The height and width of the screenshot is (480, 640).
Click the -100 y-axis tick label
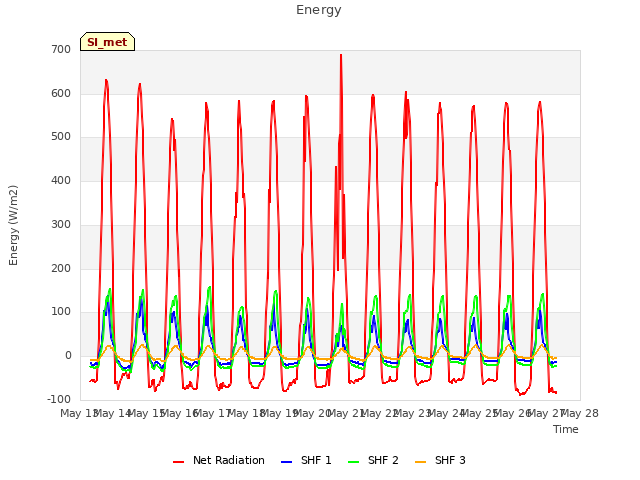coord(59,399)
